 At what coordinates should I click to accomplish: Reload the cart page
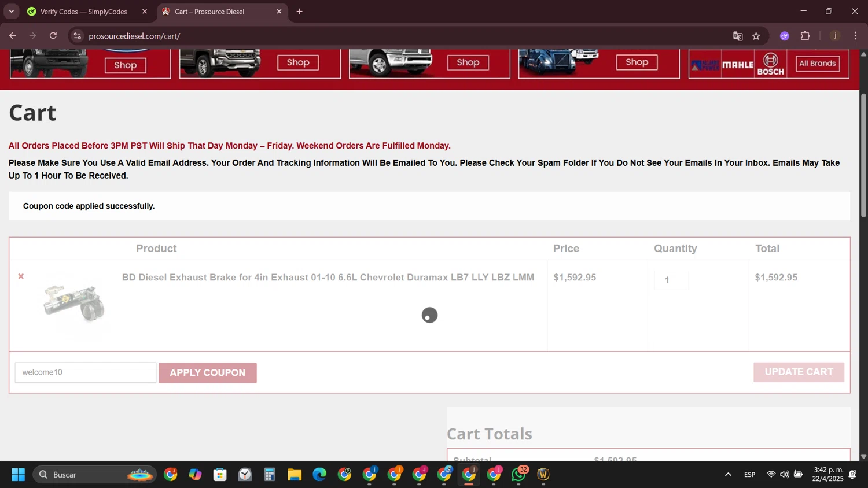(x=53, y=36)
